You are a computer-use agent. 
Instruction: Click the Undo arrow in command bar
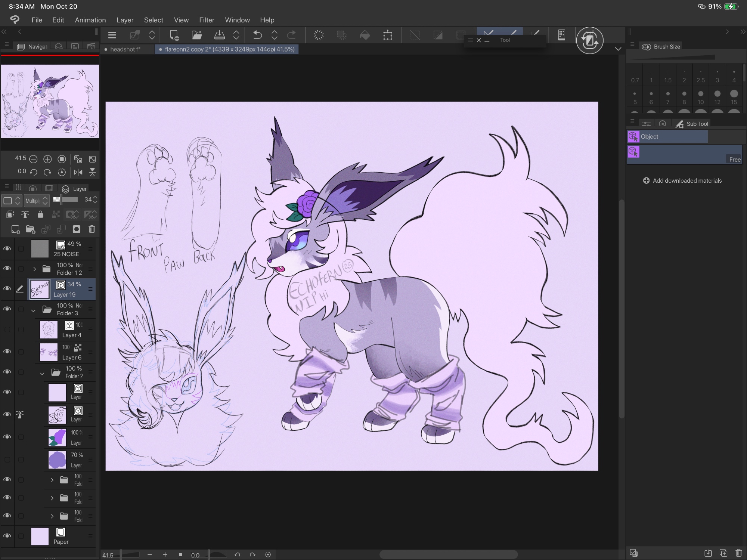click(x=257, y=35)
